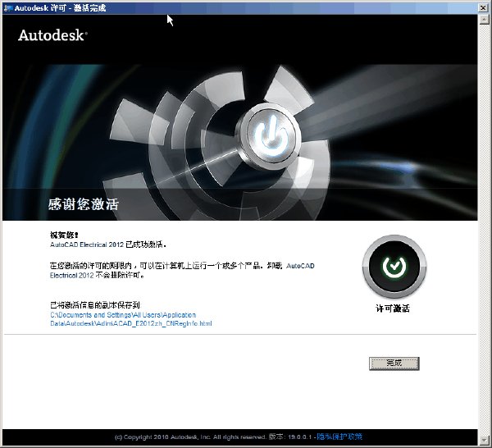This screenshot has height=448, width=492.
Task: Click the copyright 2010 Autodesk text
Action: point(191,437)
